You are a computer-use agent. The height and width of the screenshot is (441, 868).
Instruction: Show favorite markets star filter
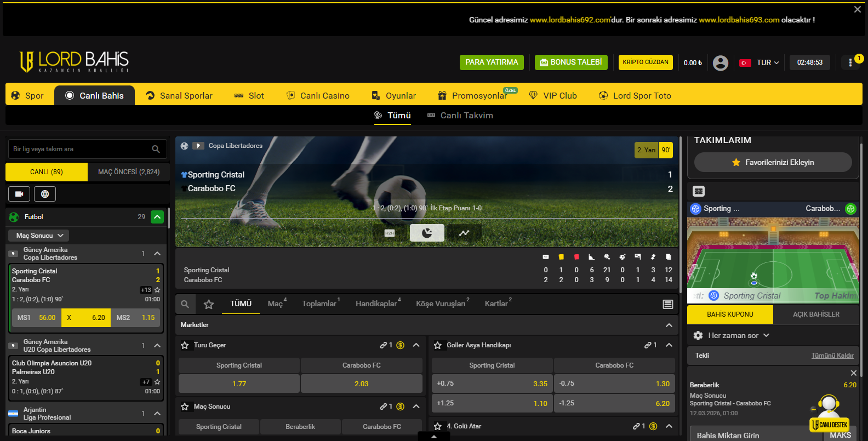point(209,304)
